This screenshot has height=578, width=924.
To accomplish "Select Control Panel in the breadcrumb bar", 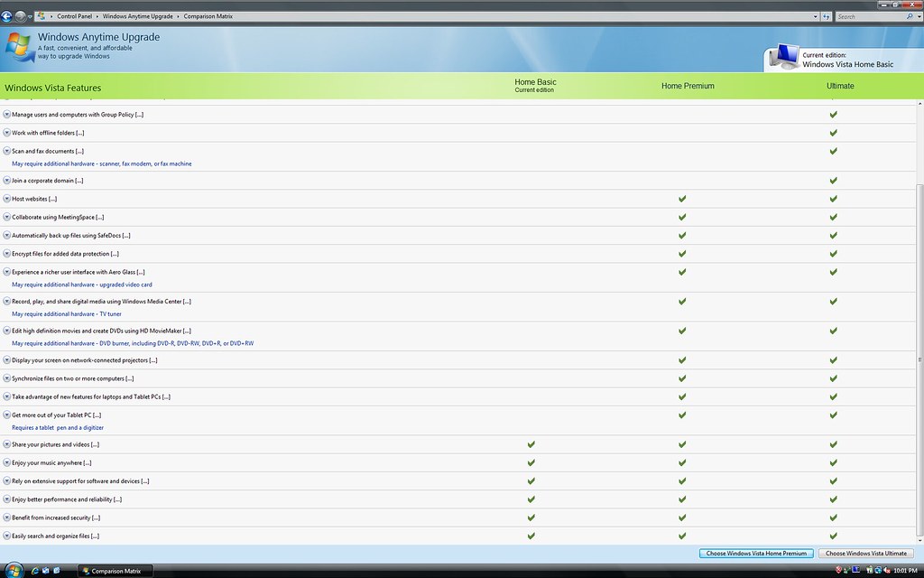I will click(x=75, y=15).
